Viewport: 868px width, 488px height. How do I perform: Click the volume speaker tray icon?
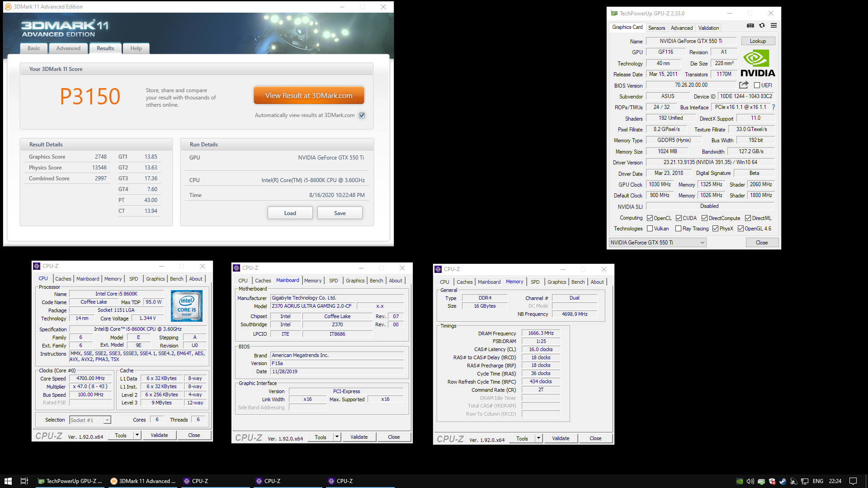click(750, 481)
